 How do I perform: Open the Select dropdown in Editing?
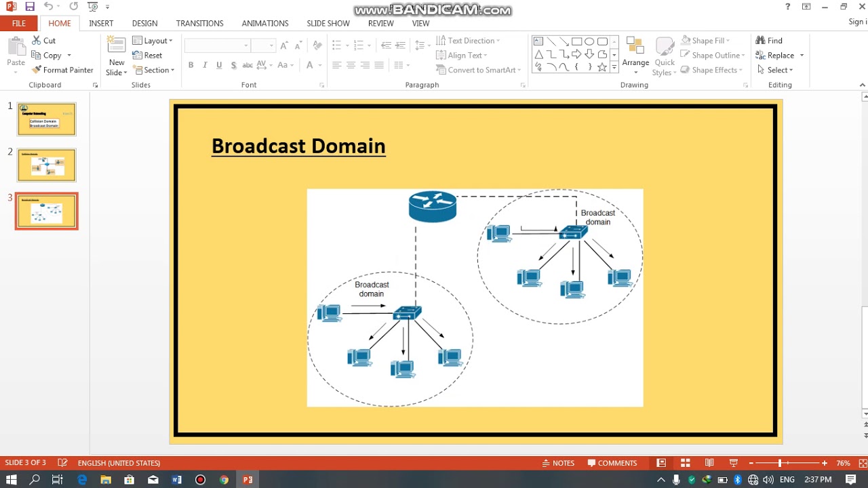pyautogui.click(x=775, y=70)
